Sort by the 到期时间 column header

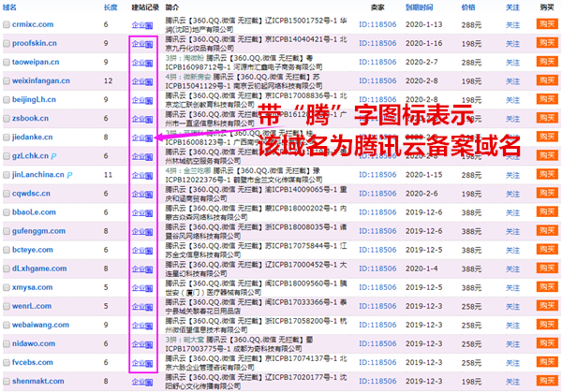coord(419,7)
